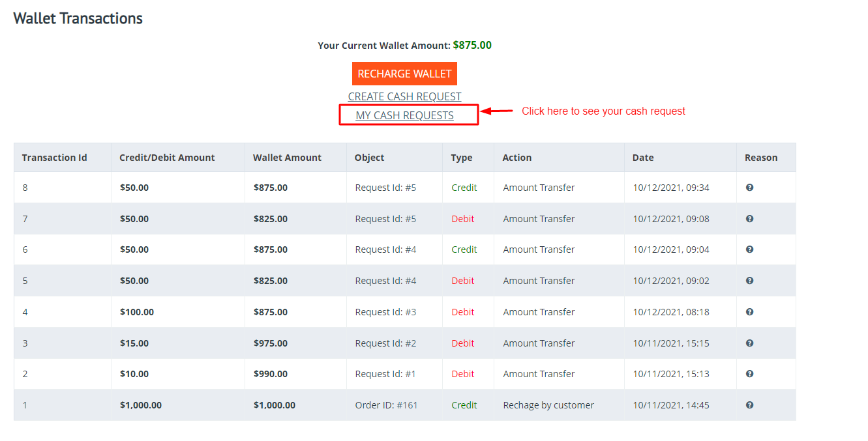The height and width of the screenshot is (441, 868).
Task: Click the Wallet Transactions page heading
Action: 78,18
